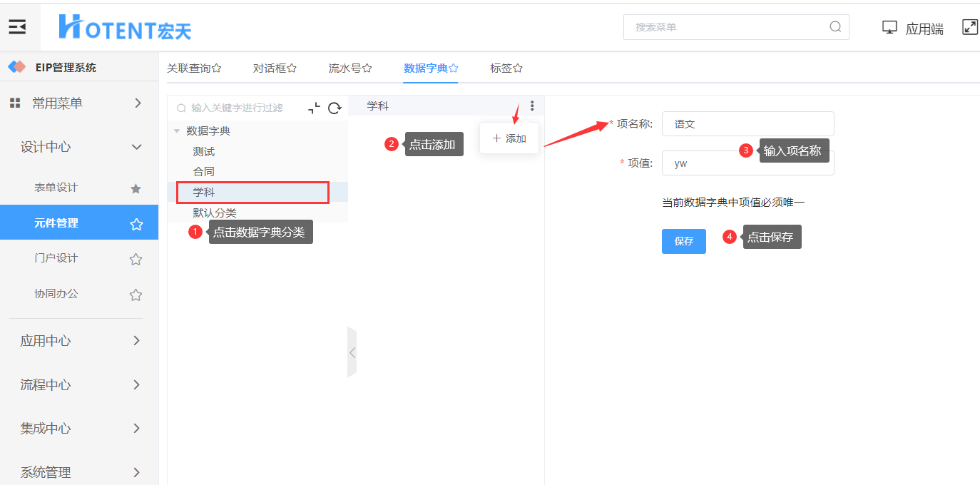Collapse the 数据字典 tree root node
The image size is (980, 485).
point(177,131)
